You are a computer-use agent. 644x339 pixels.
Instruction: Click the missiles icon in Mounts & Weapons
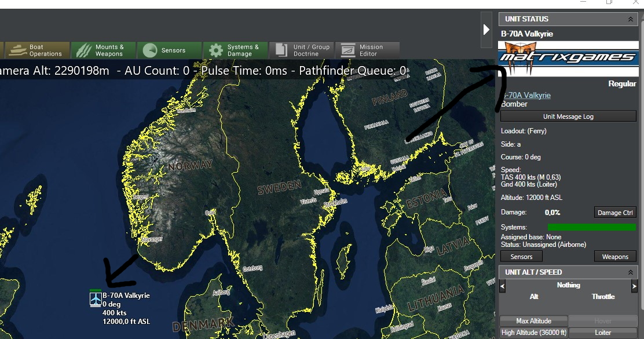tap(84, 50)
